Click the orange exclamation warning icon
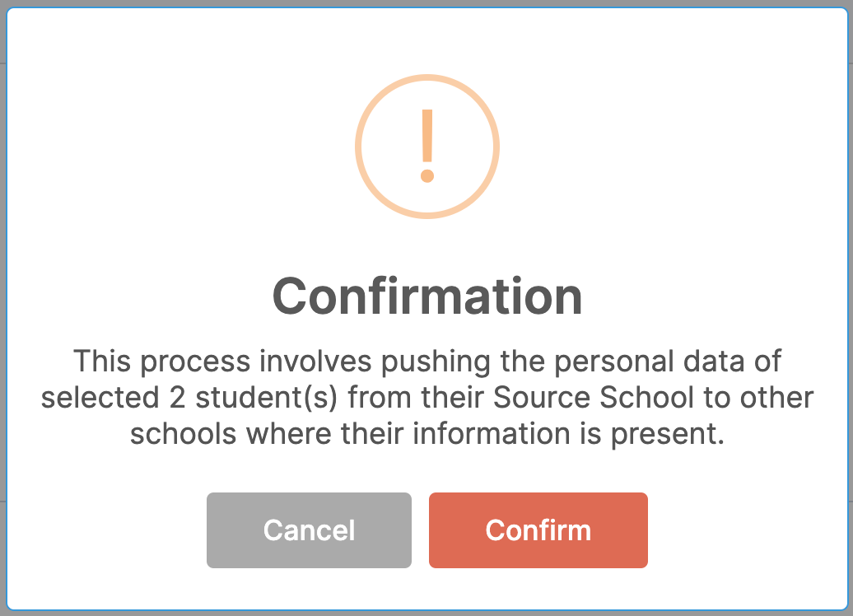This screenshot has height=616, width=853. (427, 147)
